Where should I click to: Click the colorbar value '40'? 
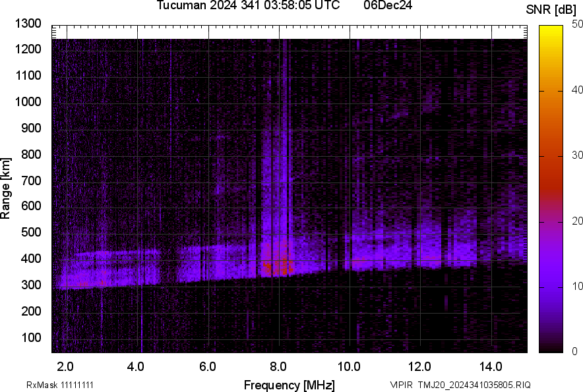coord(577,90)
